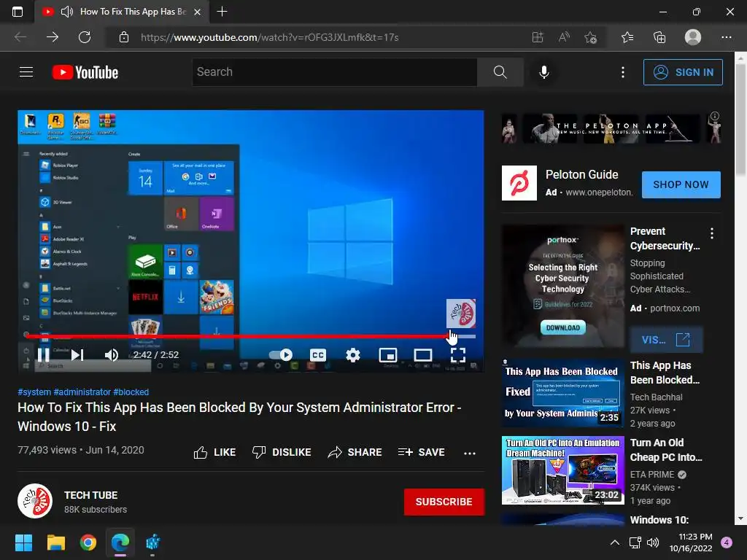This screenshot has width=747, height=560.
Task: Mute the tab via speaker icon
Action: pos(66,12)
